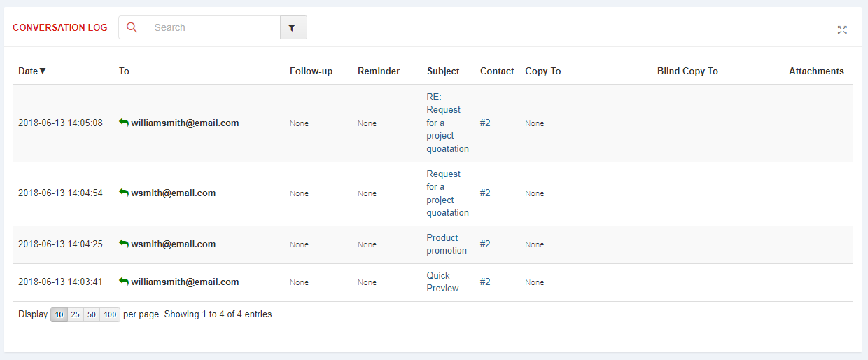
Task: Click reply arrow for 14:04:54 wsmith entry
Action: pos(124,193)
